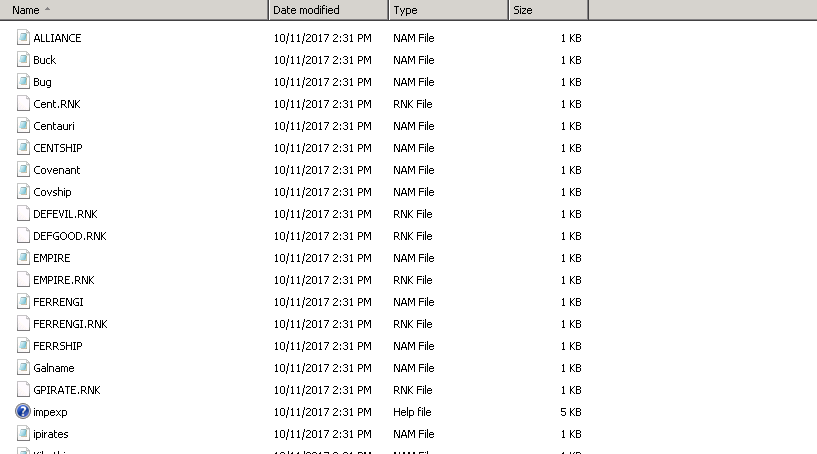Select the Buck file name
817x454 pixels.
click(x=45, y=60)
